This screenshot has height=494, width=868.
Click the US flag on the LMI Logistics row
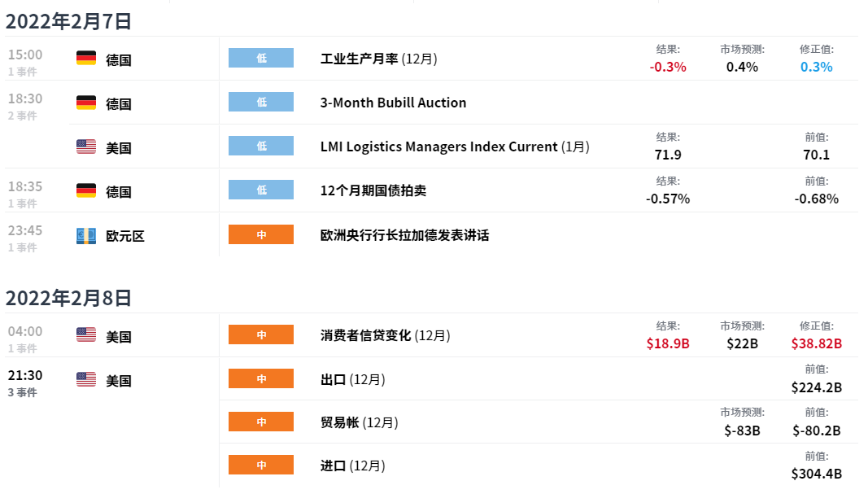85,146
